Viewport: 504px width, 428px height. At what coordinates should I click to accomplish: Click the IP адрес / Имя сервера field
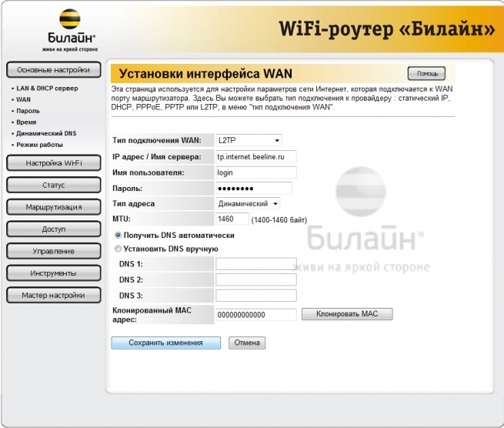[256, 156]
